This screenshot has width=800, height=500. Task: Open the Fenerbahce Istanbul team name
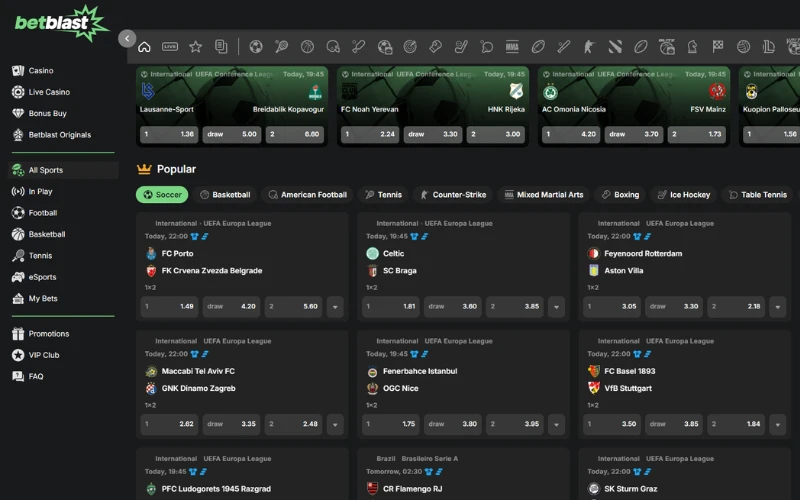[x=420, y=371]
